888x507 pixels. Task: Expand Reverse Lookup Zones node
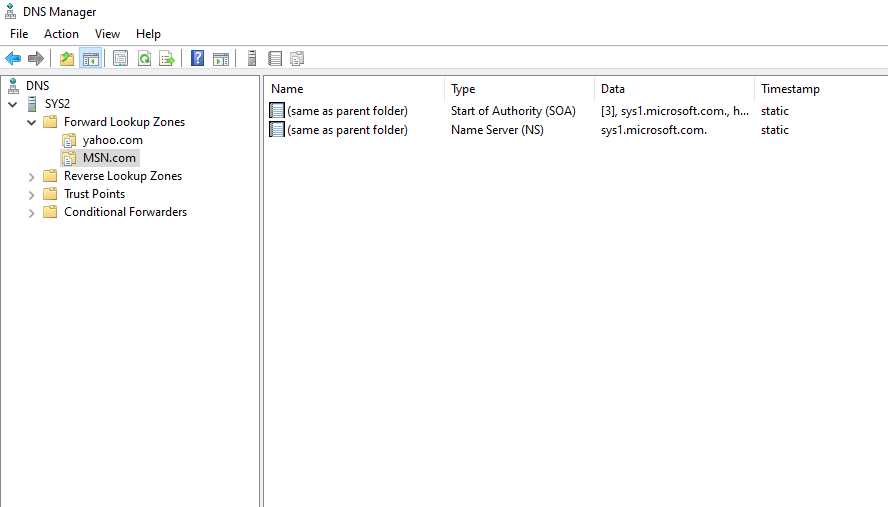pos(32,177)
